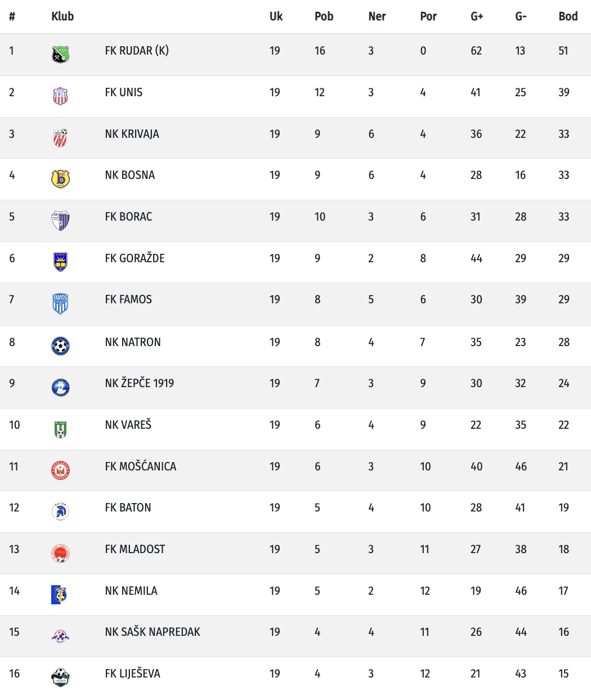Viewport: 591px width, 700px height.
Task: Click the NK Vareš green crest
Action: pos(60,429)
